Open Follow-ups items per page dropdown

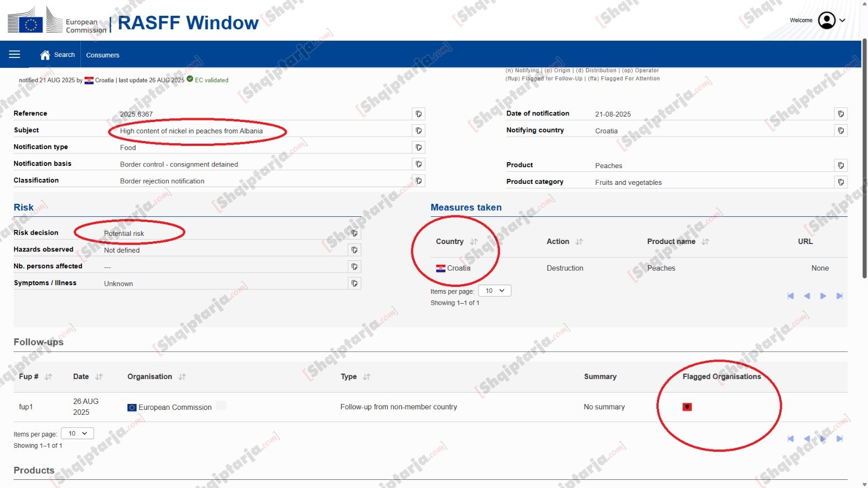(x=78, y=433)
